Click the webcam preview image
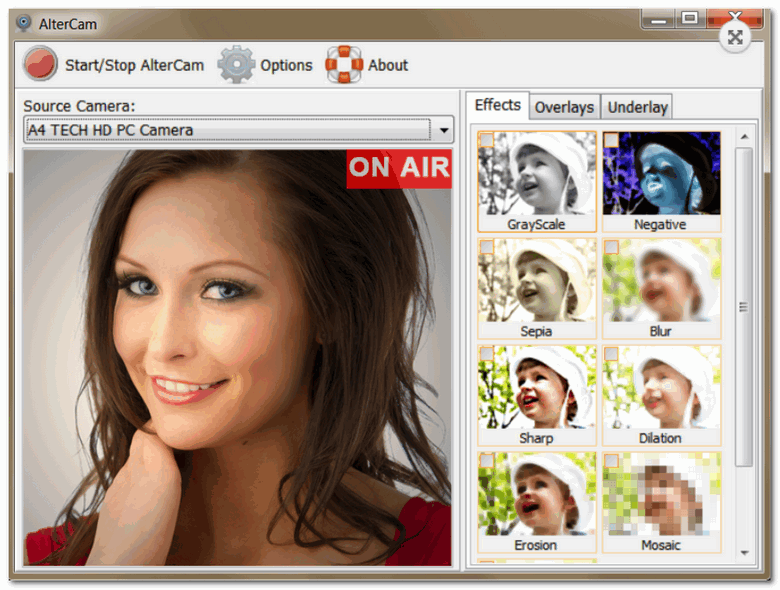 (237, 358)
